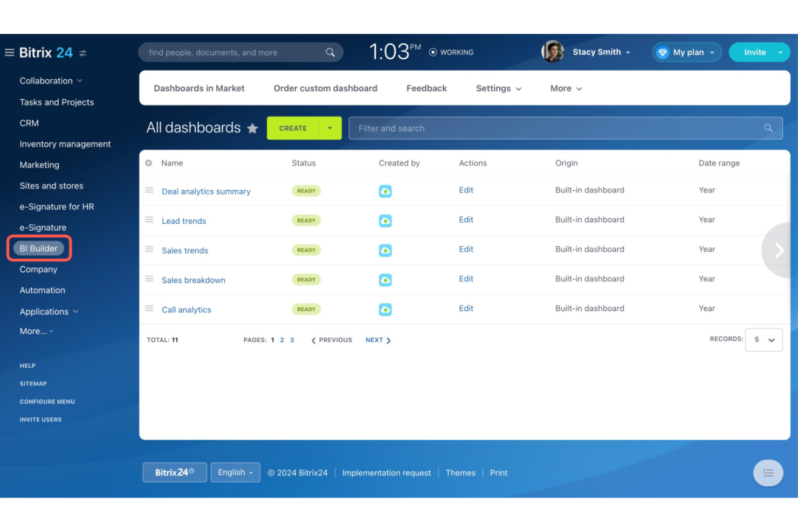Open Sales trends dashboard
Image resolution: width=798 pixels, height=532 pixels.
click(185, 251)
